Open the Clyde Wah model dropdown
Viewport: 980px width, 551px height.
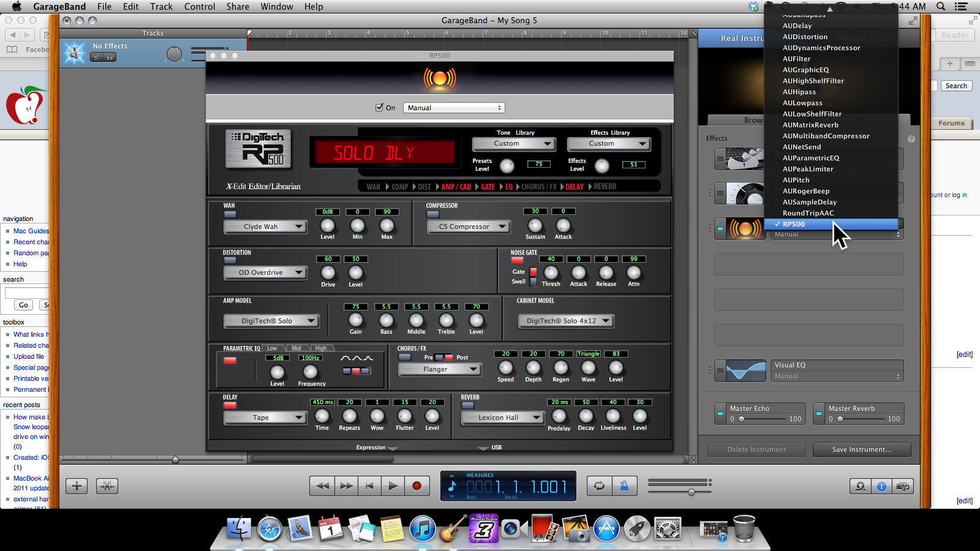point(265,227)
